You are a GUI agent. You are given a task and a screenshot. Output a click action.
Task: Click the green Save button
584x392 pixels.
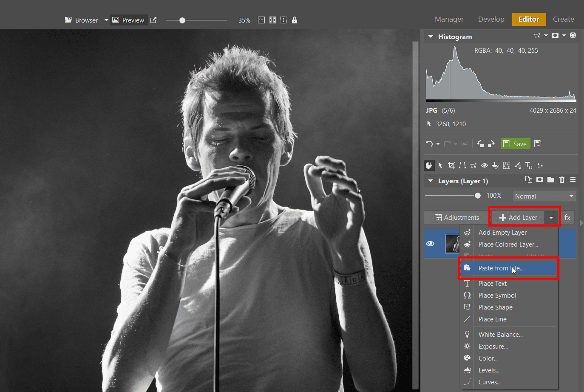coord(516,144)
